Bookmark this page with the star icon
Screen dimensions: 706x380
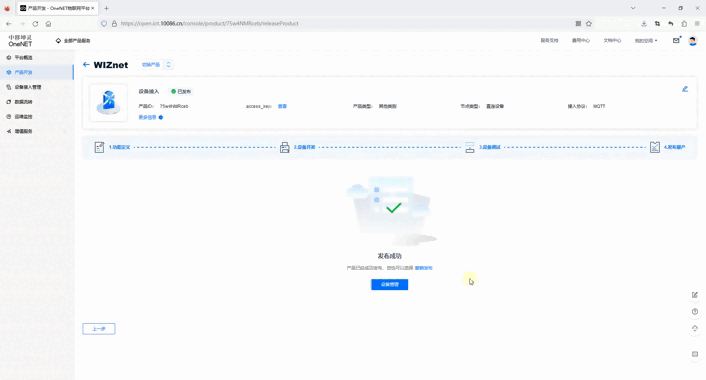[588, 23]
